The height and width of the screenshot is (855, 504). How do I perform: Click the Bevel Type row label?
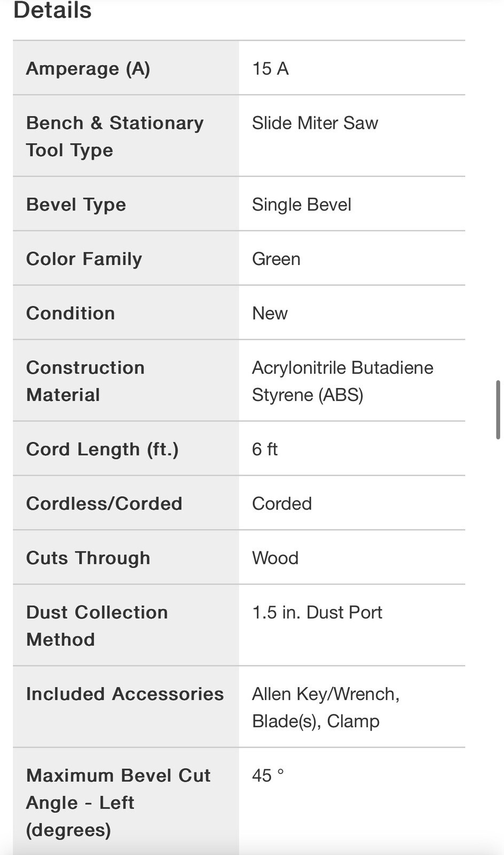point(76,204)
